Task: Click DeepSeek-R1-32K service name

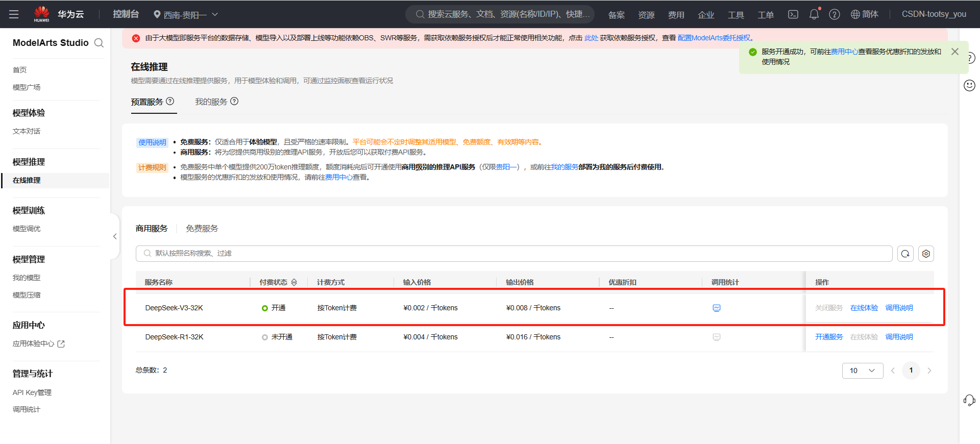Action: coord(175,337)
